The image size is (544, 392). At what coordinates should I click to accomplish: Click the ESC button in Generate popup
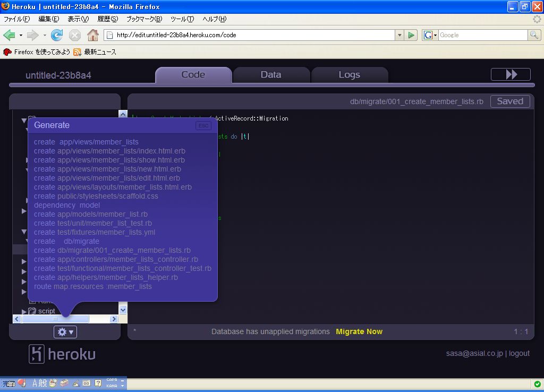pyautogui.click(x=203, y=126)
